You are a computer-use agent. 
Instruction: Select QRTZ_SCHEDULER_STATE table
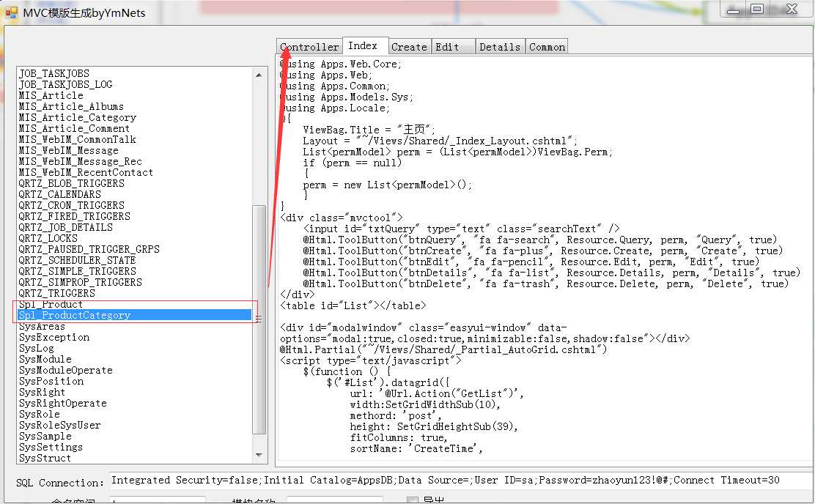[x=78, y=260]
